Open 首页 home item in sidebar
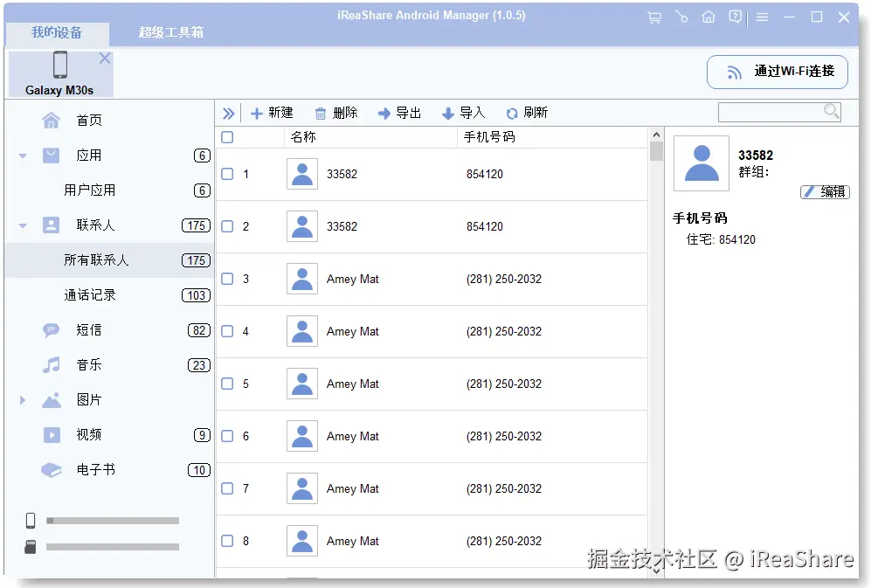 click(109, 120)
